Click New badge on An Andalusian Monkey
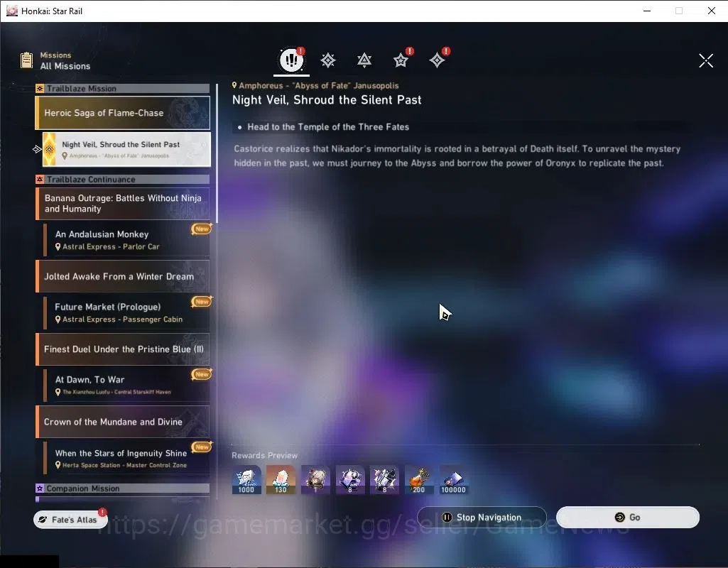This screenshot has height=568, width=728. [202, 229]
